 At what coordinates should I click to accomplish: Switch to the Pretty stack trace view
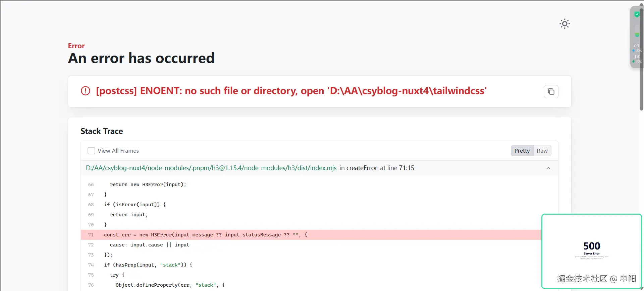(x=522, y=151)
